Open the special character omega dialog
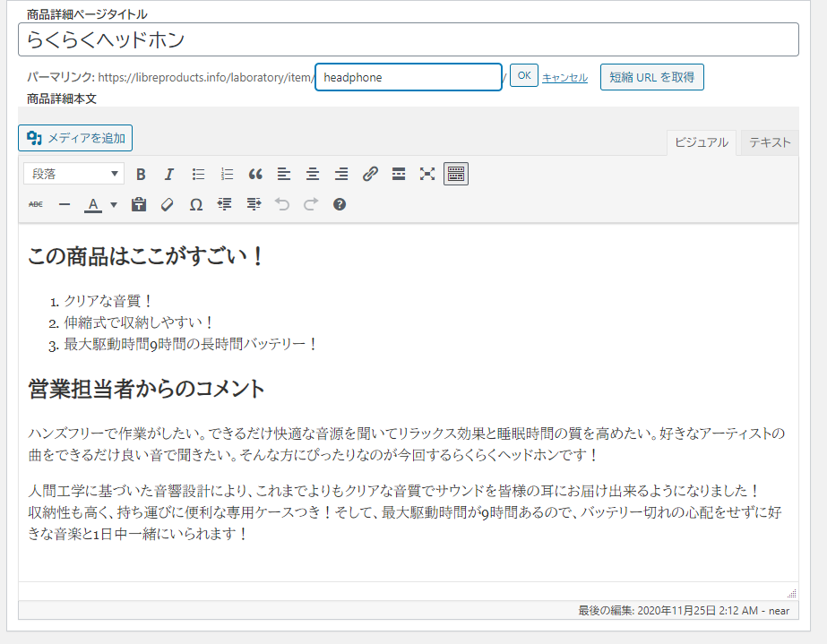 (x=195, y=204)
